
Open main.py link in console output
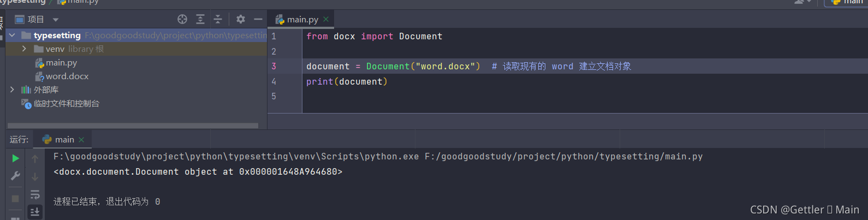point(563,157)
